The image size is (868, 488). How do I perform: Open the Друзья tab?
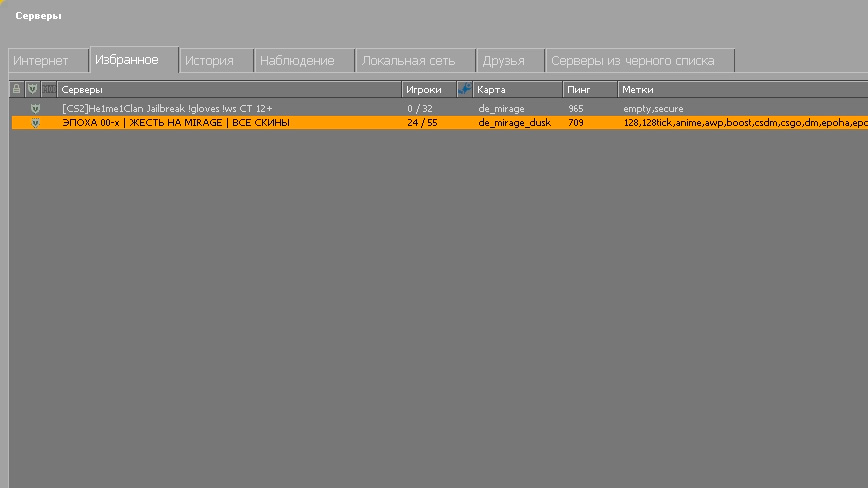(x=510, y=61)
